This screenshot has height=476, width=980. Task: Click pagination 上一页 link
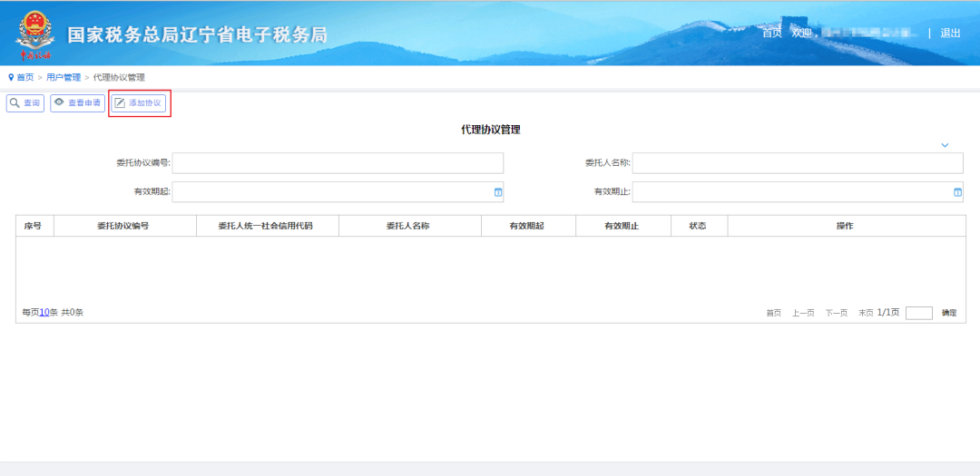click(x=803, y=313)
